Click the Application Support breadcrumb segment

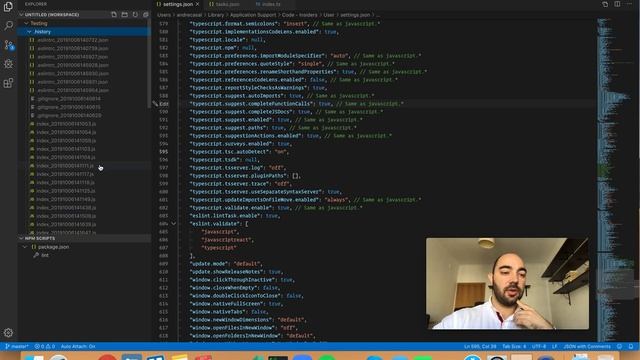[x=253, y=15]
